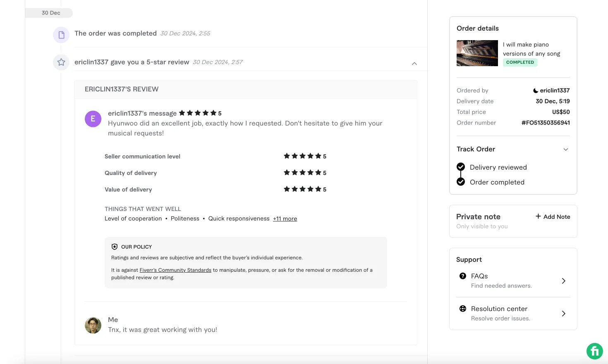Click the document icon beside order completed

click(61, 35)
